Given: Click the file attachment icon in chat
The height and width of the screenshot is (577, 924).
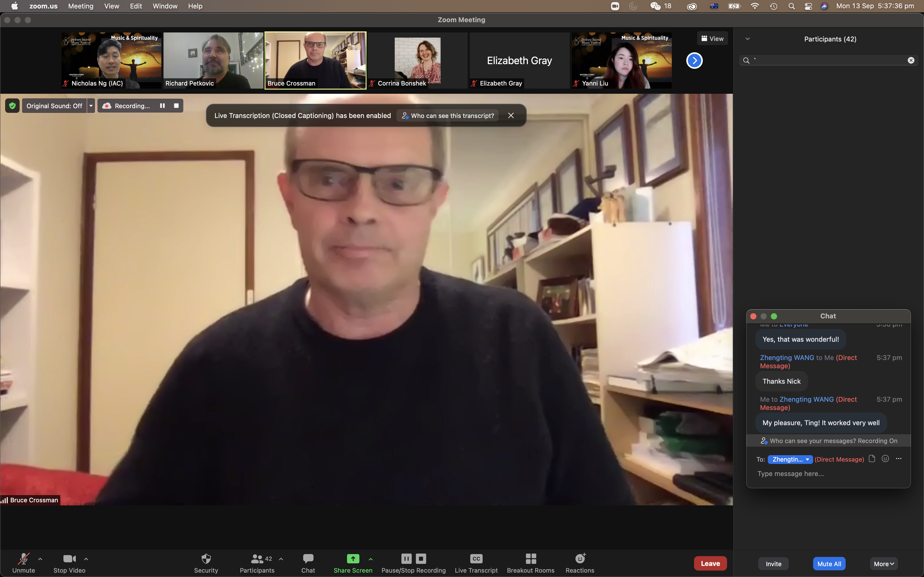Looking at the screenshot, I should [x=872, y=459].
